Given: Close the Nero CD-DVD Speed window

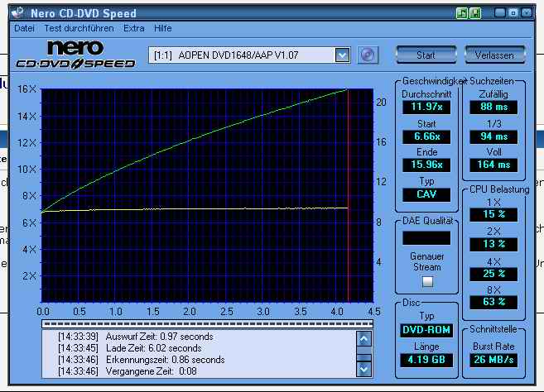Looking at the screenshot, I should click(x=527, y=13).
